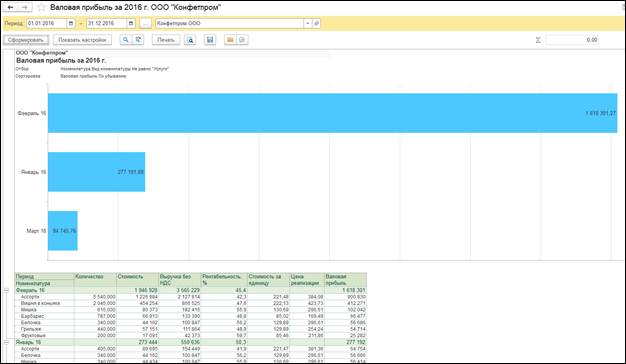This screenshot has height=364, width=626.
Task: Click the orange report variant icon
Action: (230, 40)
